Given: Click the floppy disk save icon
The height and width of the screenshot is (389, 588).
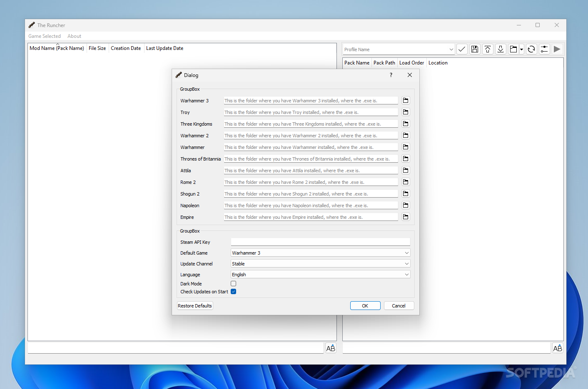Looking at the screenshot, I should click(475, 49).
